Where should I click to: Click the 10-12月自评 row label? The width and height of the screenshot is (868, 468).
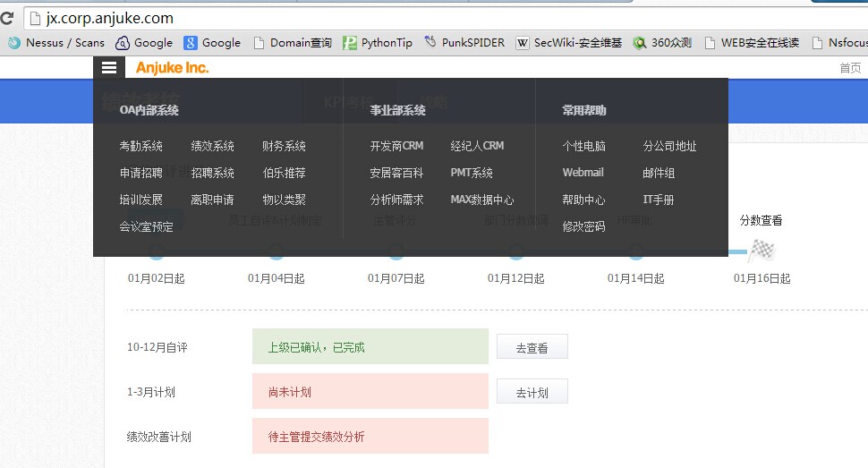click(157, 347)
